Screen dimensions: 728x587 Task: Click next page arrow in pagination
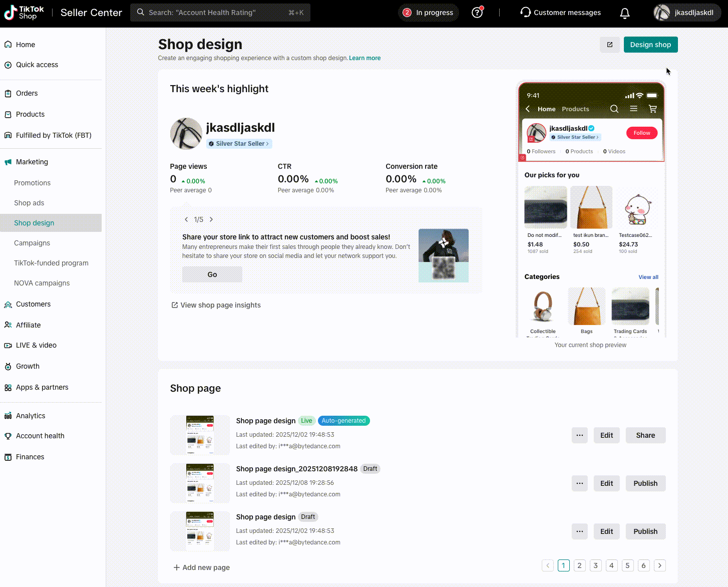pyautogui.click(x=660, y=565)
